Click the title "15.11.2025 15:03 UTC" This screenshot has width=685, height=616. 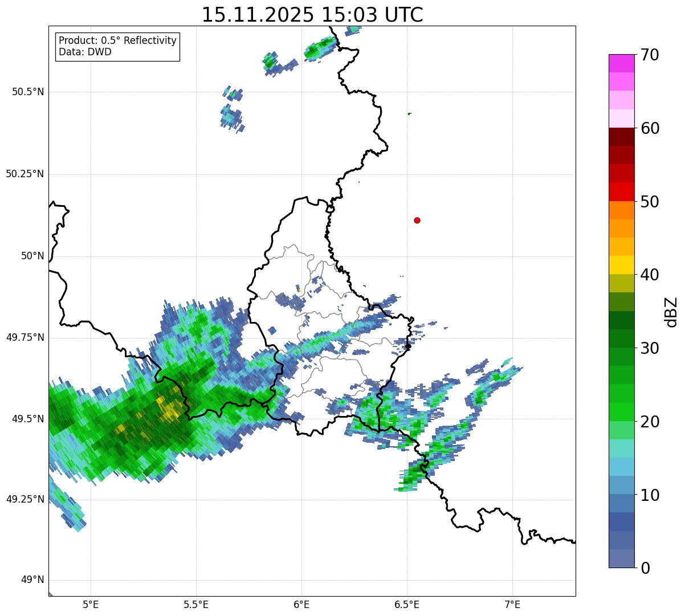312,14
